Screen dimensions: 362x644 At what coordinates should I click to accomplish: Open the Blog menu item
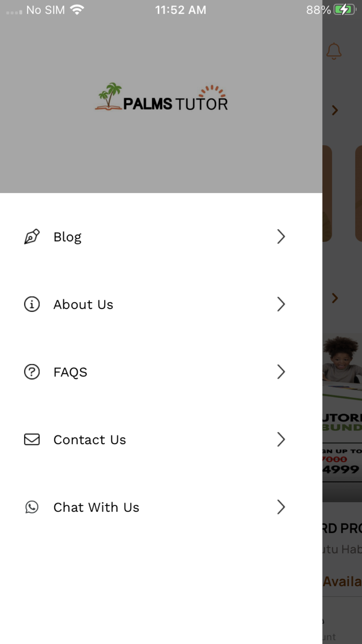[161, 237]
